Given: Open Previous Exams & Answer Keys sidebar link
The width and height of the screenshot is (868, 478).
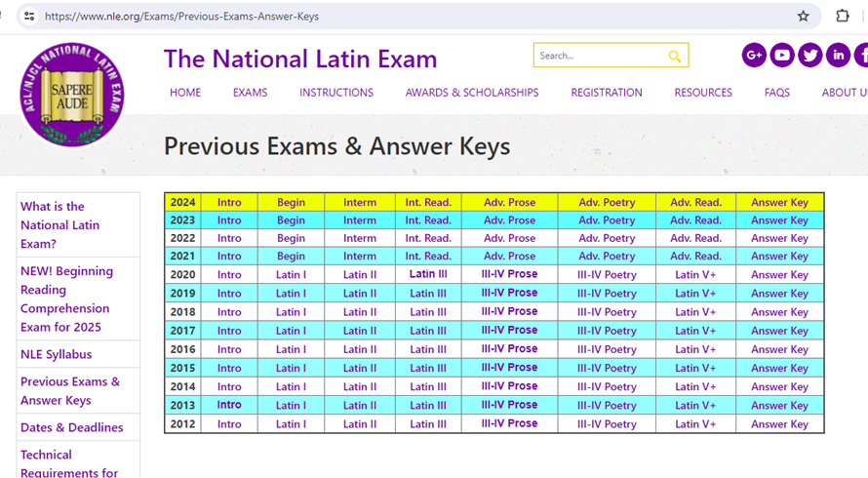Looking at the screenshot, I should 70,391.
